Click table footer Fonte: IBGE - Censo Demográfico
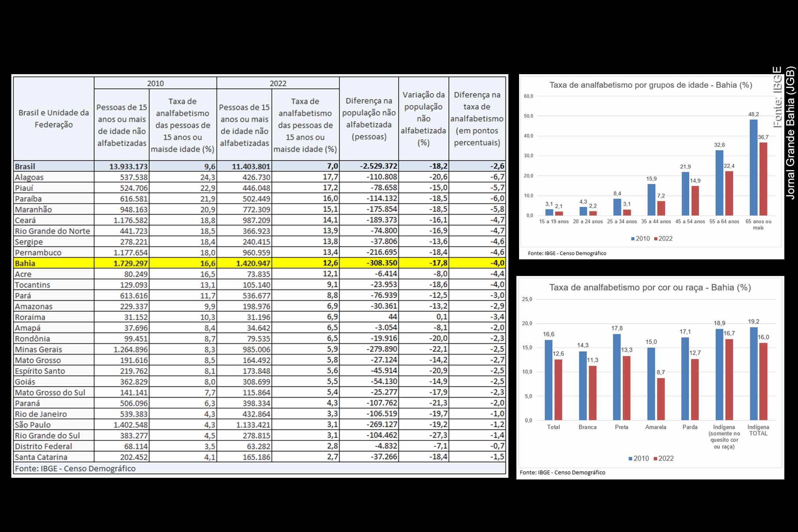 (x=75, y=468)
